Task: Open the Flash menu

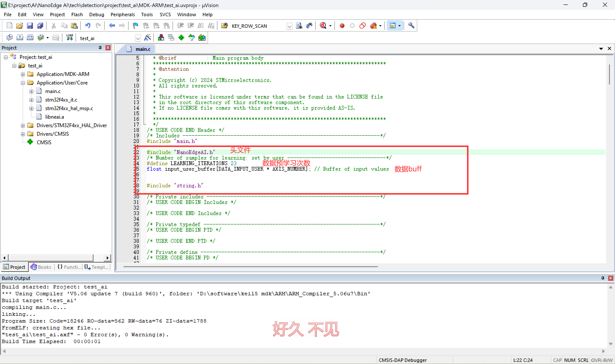Action: pyautogui.click(x=77, y=15)
